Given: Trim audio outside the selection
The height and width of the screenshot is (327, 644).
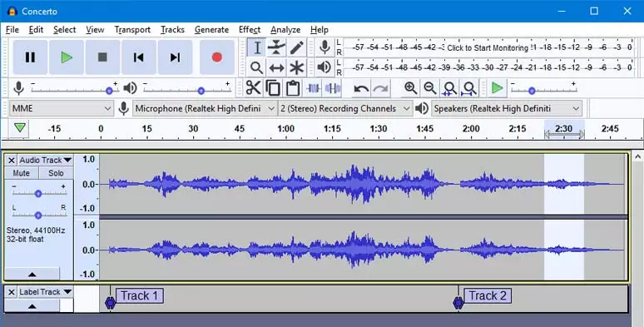Looking at the screenshot, I should (x=313, y=88).
